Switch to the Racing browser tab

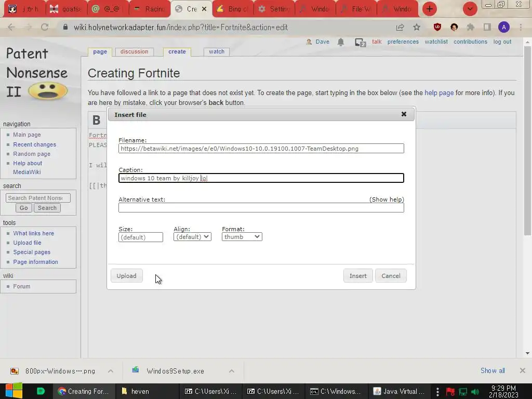coord(150,9)
